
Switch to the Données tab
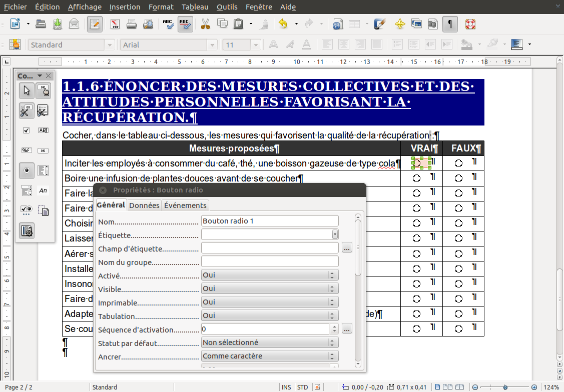click(x=144, y=205)
